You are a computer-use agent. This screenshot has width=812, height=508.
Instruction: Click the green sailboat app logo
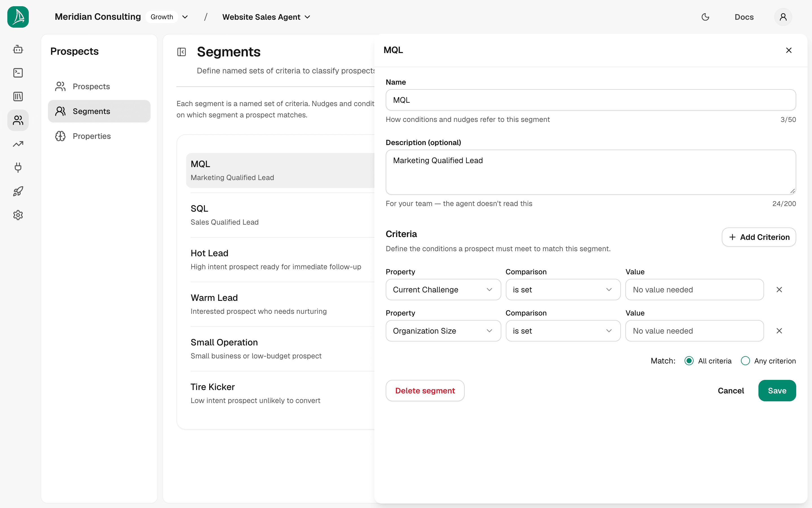coord(18,17)
